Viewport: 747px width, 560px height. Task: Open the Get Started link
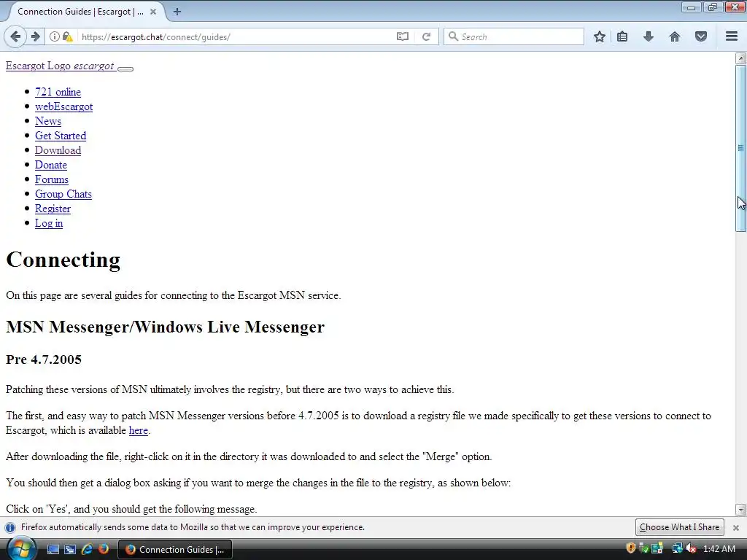point(61,136)
